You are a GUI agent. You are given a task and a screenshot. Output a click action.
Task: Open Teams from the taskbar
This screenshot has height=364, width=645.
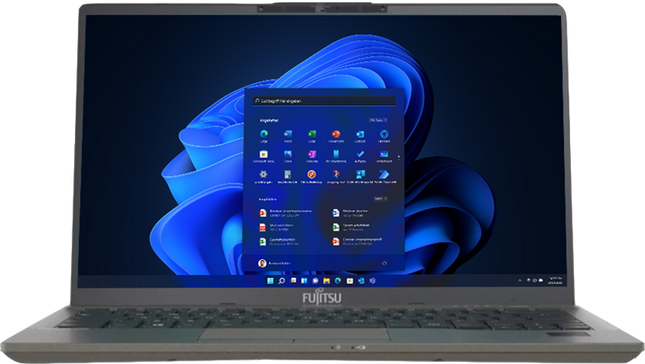(372, 281)
